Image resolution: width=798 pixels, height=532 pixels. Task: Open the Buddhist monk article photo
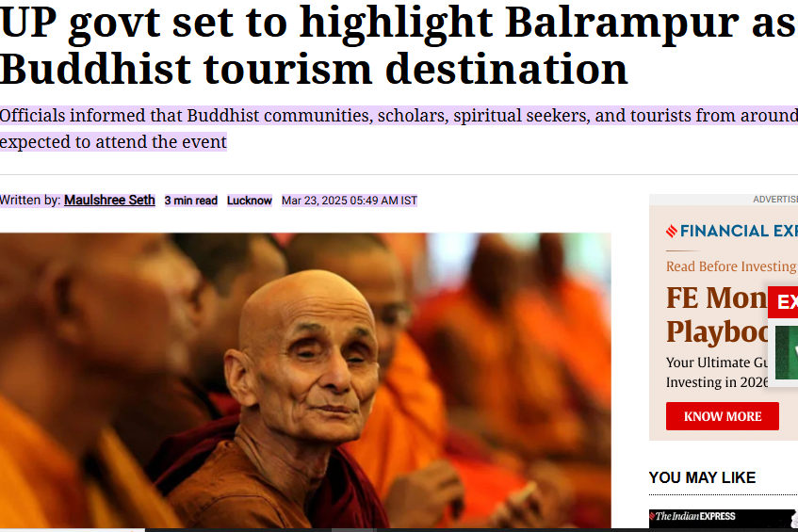[305, 380]
